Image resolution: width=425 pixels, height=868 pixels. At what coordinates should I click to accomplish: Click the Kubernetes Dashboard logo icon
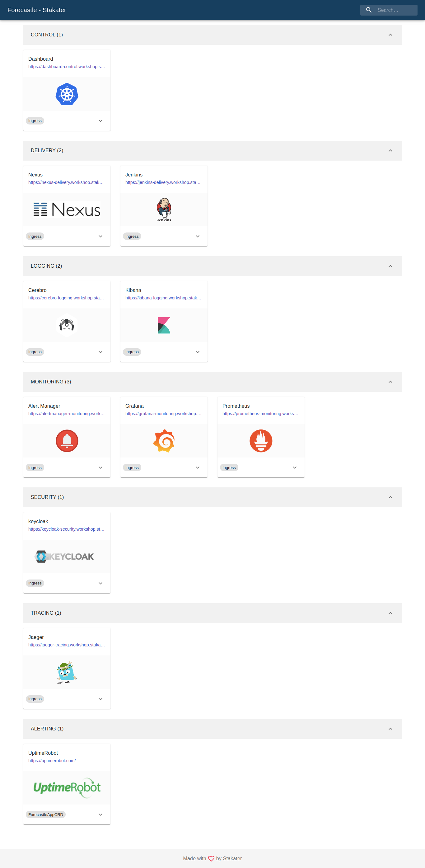pos(67,94)
